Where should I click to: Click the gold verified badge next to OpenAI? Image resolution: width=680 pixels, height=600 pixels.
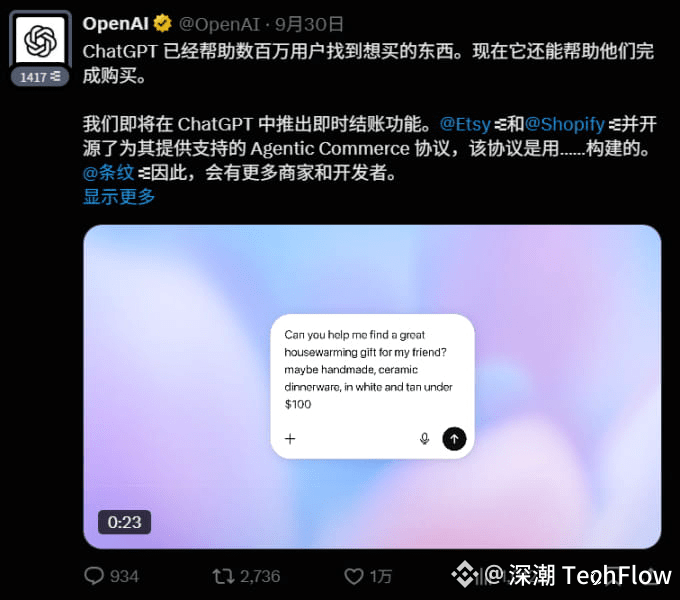(163, 23)
